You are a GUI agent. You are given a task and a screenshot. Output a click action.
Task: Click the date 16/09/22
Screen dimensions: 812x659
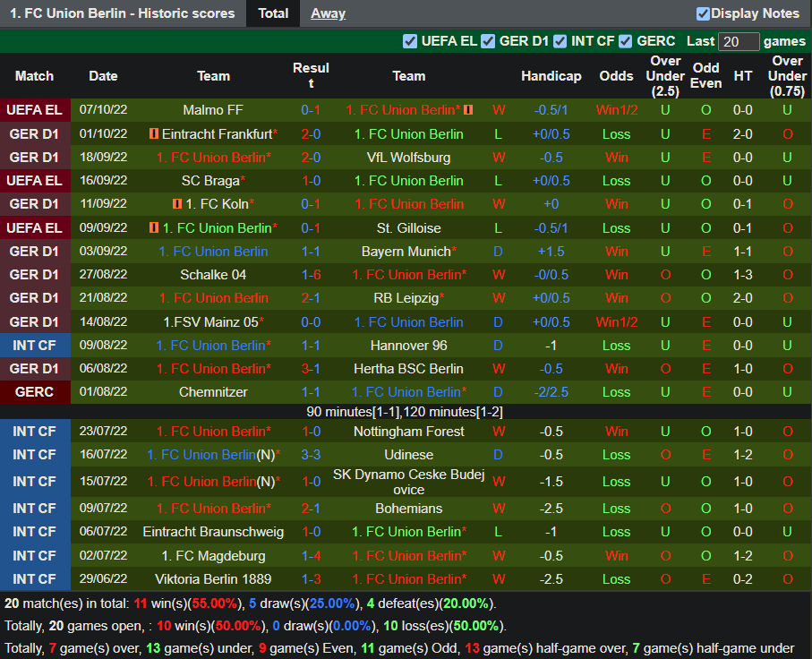(x=103, y=181)
